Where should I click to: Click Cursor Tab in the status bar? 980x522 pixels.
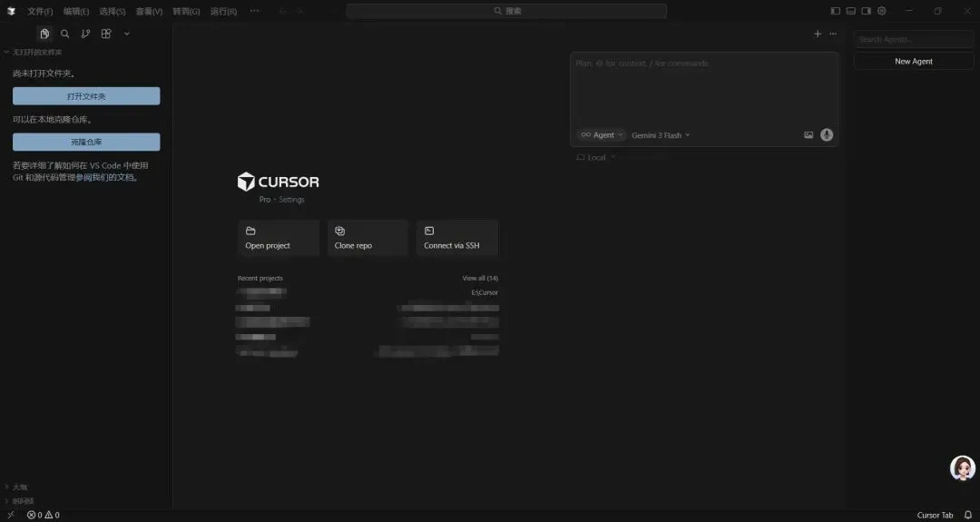tap(935, 515)
